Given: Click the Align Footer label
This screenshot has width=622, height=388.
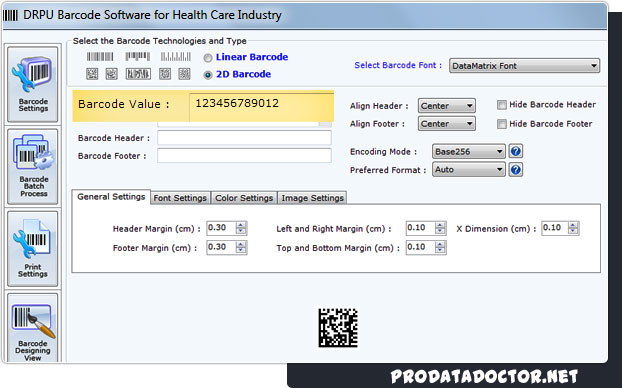Looking at the screenshot, I should 377,124.
